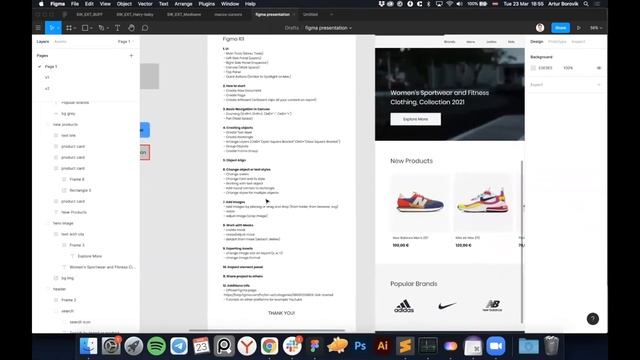Open figma presentation file name dropdown
Viewport: 640px width, 360px height.
(x=351, y=28)
